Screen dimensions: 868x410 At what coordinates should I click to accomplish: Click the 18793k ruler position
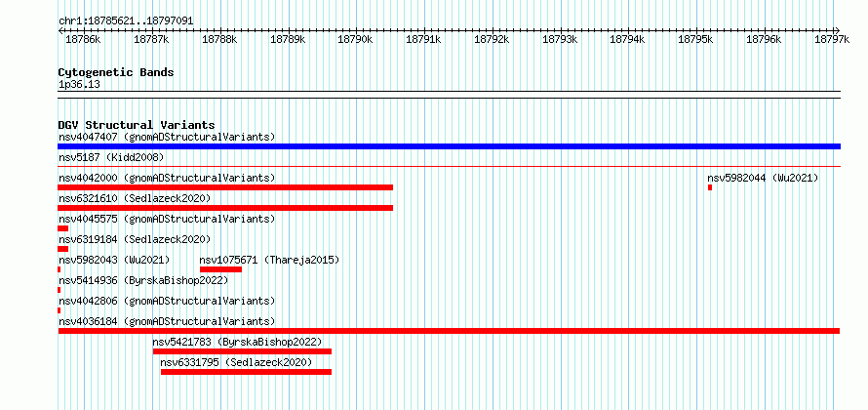[x=560, y=39]
